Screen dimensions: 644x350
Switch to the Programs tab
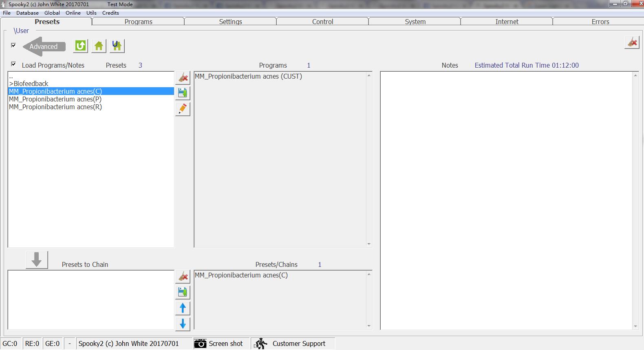[x=138, y=22]
